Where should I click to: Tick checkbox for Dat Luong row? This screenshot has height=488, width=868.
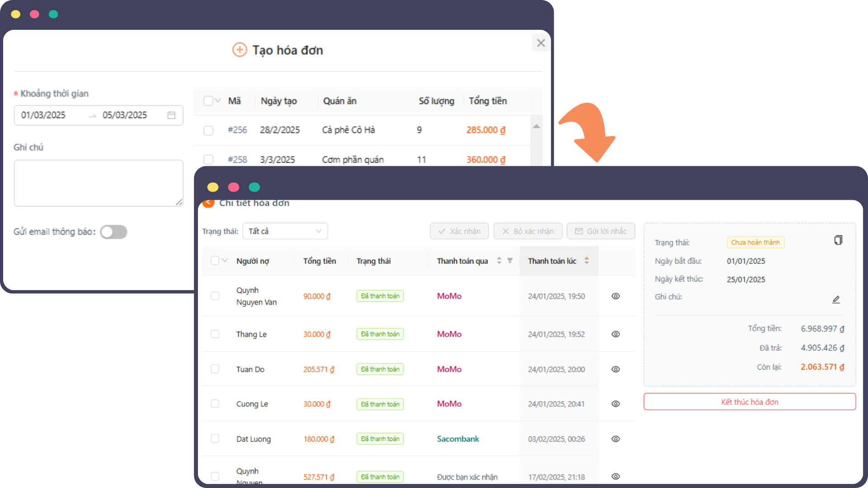[x=215, y=439]
